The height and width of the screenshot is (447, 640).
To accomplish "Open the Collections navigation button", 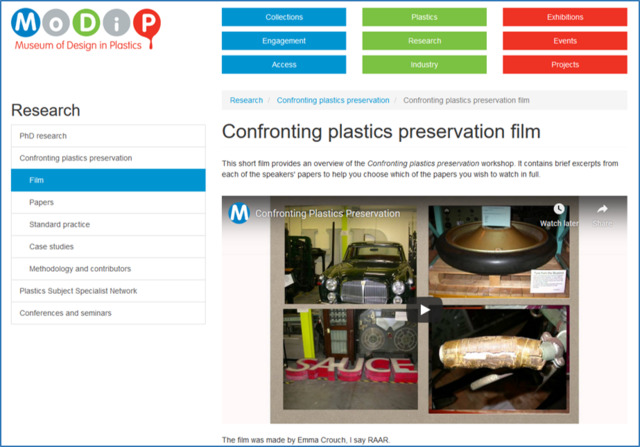I will (x=284, y=17).
